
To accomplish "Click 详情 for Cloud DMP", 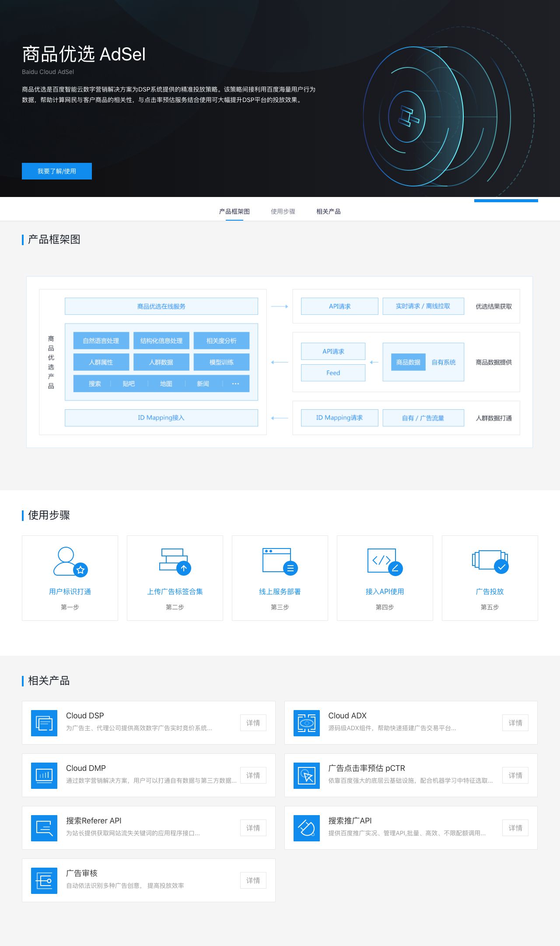I will (253, 775).
